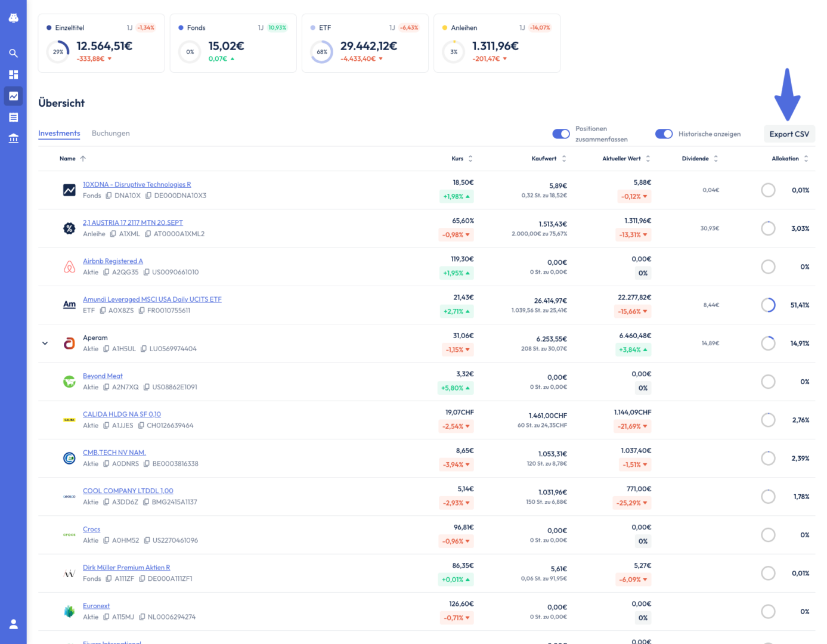The image size is (827, 644).
Task: Open 10XDNA - Disruptive Technologies R link
Action: 137,184
